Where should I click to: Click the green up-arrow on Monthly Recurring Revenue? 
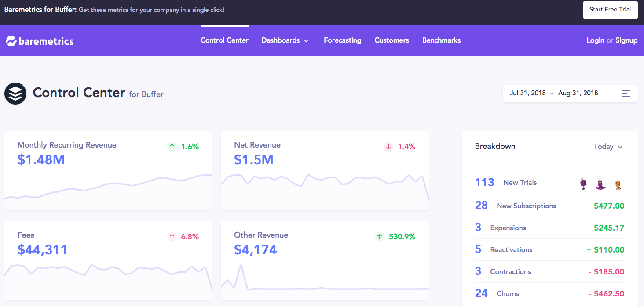click(x=172, y=147)
